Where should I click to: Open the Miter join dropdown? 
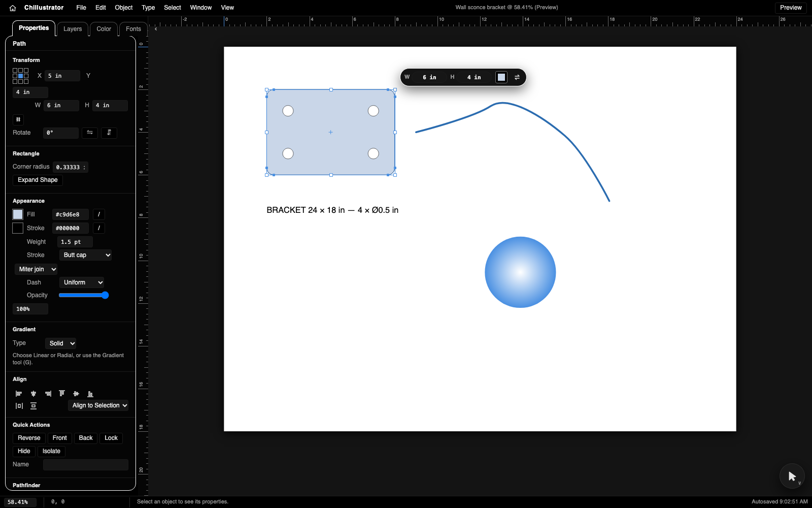pos(36,269)
